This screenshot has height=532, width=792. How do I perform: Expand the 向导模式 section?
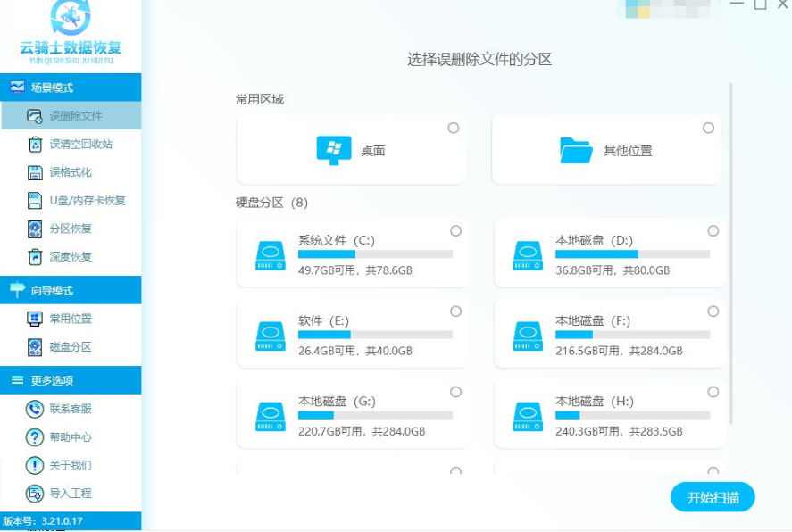[x=49, y=287]
